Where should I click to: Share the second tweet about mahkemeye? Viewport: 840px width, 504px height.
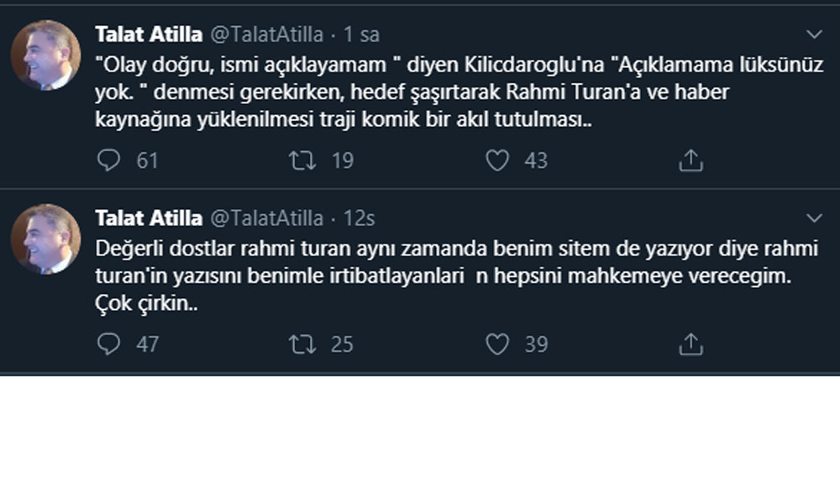690,344
